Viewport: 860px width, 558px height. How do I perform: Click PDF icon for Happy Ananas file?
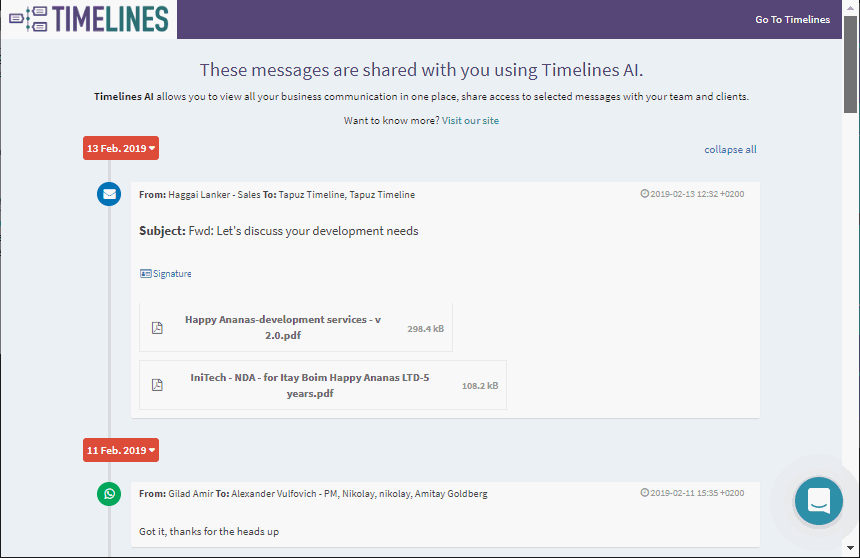[157, 328]
